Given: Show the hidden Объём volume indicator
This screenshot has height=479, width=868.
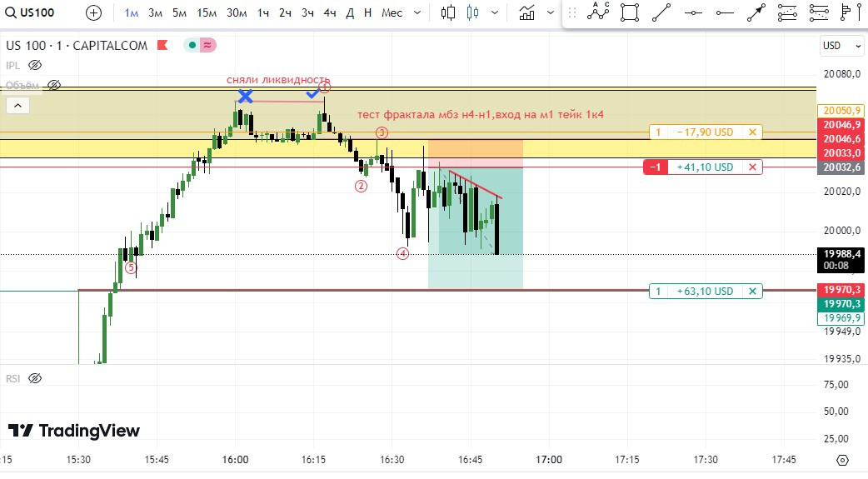Looking at the screenshot, I should click(x=55, y=85).
